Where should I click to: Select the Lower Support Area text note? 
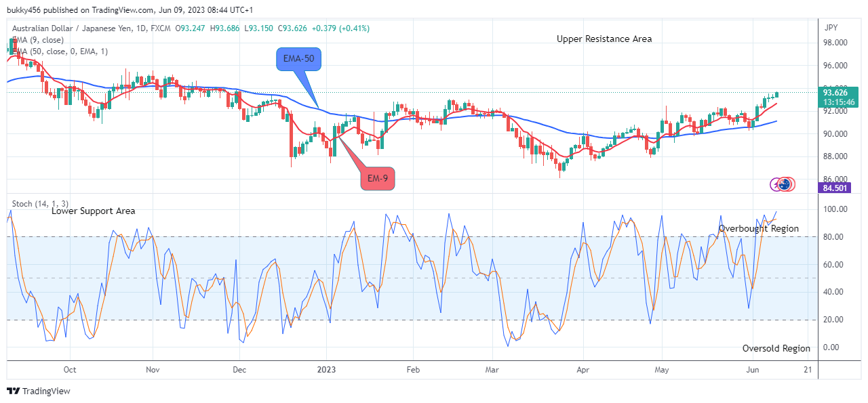(94, 211)
